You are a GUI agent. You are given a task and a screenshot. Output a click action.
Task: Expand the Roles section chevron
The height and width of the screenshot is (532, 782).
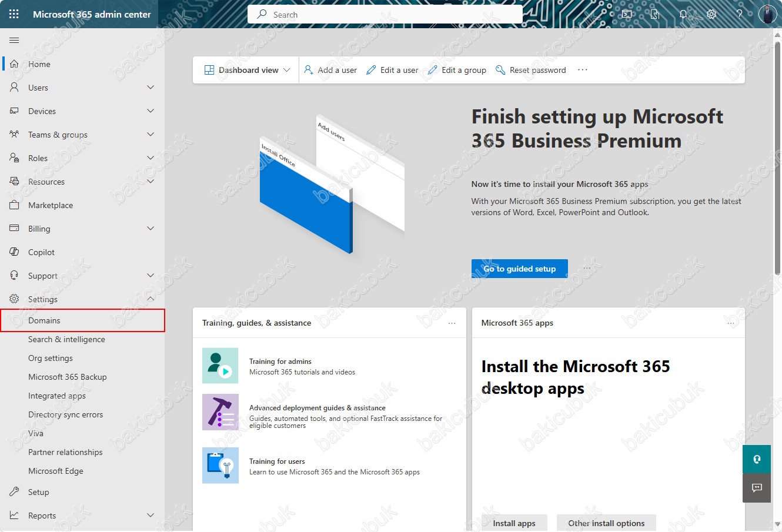pos(151,158)
